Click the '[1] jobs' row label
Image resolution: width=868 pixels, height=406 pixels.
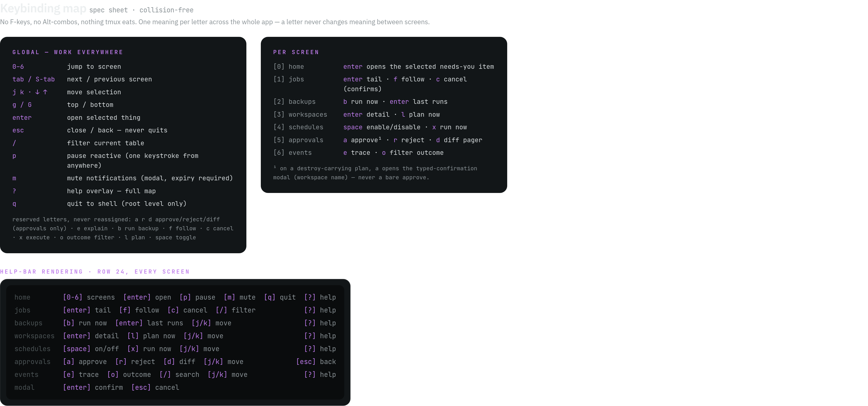click(288, 79)
